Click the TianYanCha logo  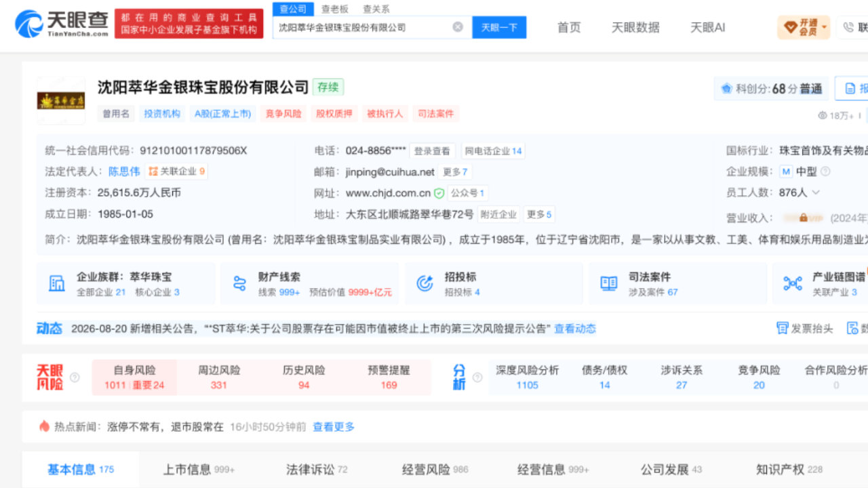(x=62, y=24)
